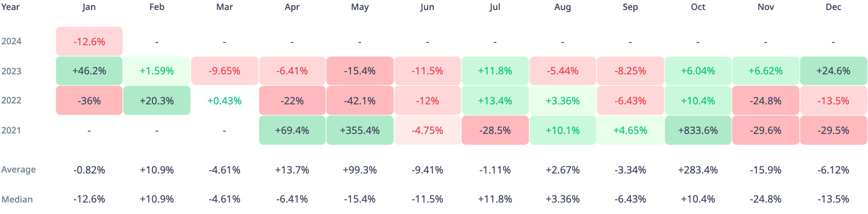The image size is (868, 214).
Task: Click the March 2022 +0.43% value
Action: pyautogui.click(x=224, y=101)
